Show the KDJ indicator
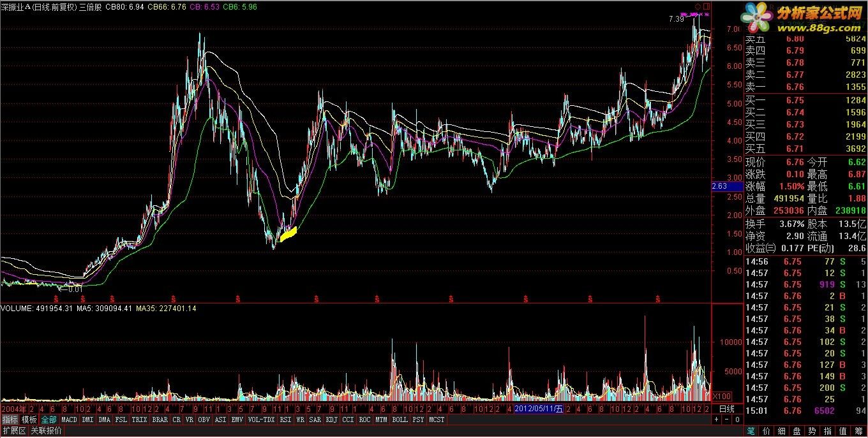Screen dimensions: 868x438 tap(332, 420)
